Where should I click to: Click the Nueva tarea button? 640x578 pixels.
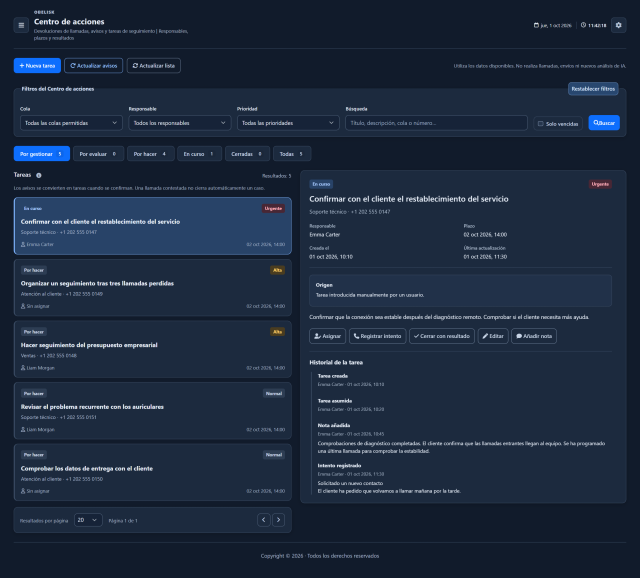click(x=37, y=66)
